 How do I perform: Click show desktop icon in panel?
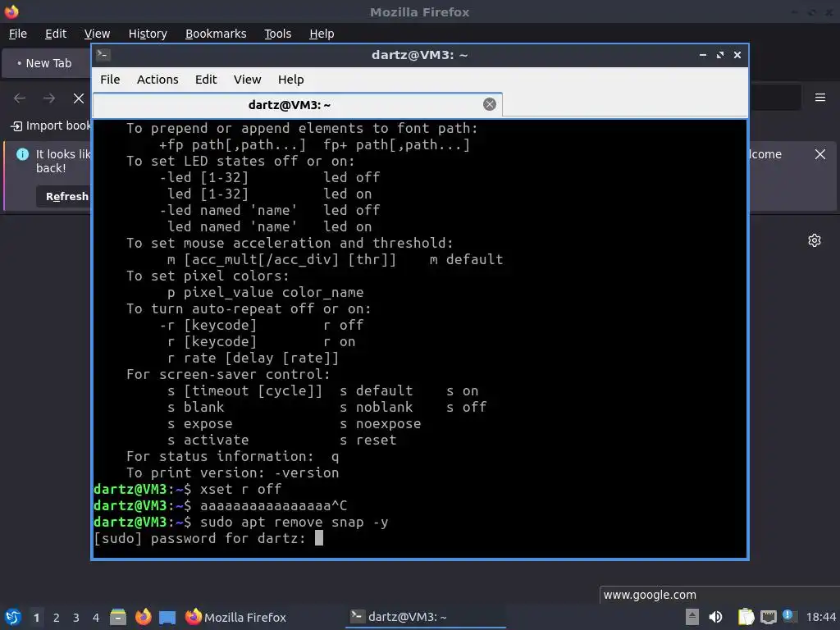(x=167, y=617)
